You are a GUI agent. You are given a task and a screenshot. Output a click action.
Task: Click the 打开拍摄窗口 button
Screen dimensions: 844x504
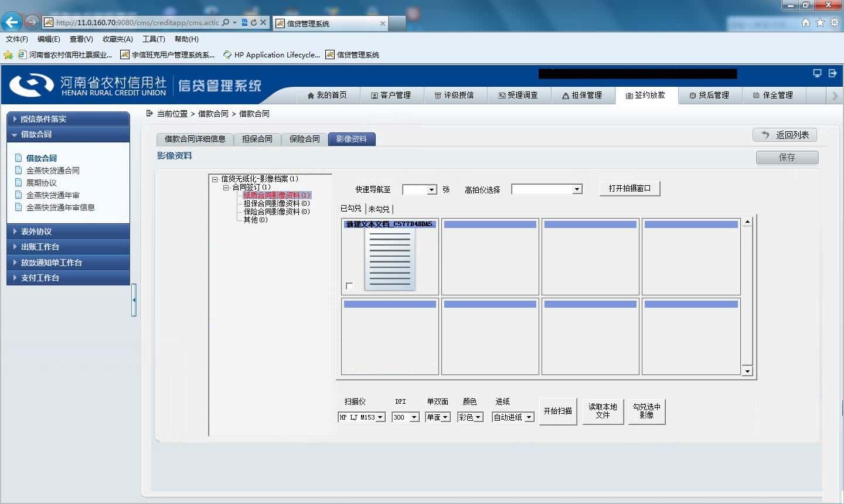tap(630, 189)
